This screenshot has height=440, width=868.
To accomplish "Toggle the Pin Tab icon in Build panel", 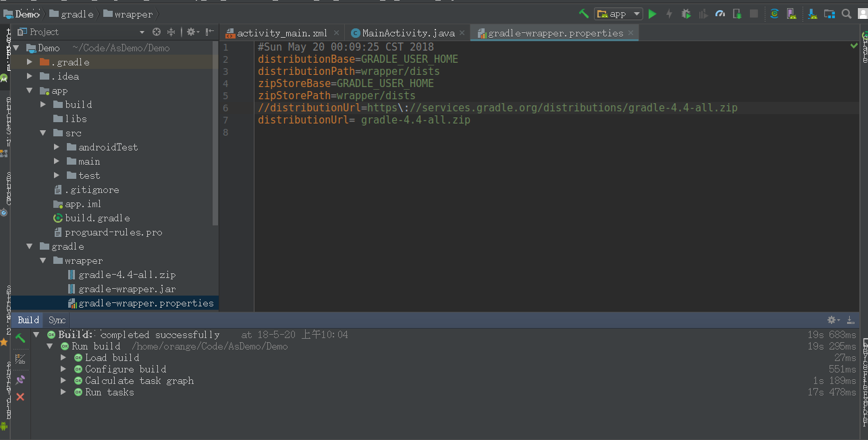I will [20, 380].
